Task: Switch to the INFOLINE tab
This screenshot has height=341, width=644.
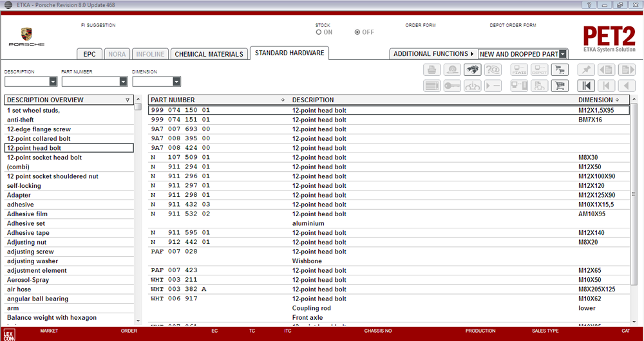Action: (x=150, y=54)
